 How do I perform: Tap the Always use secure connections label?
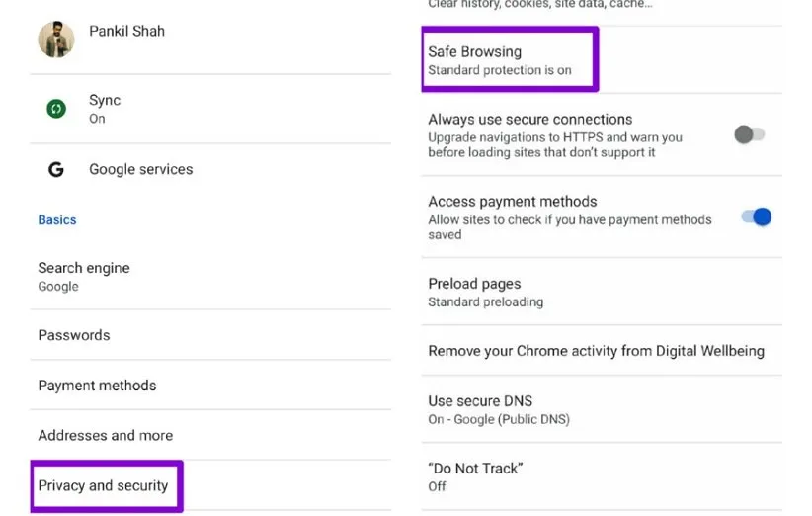[530, 120]
